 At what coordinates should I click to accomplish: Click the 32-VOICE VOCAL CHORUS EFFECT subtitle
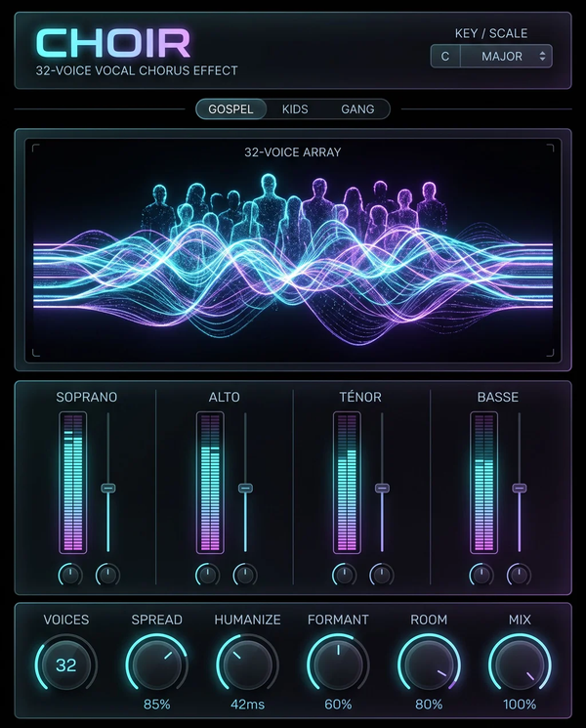[137, 70]
